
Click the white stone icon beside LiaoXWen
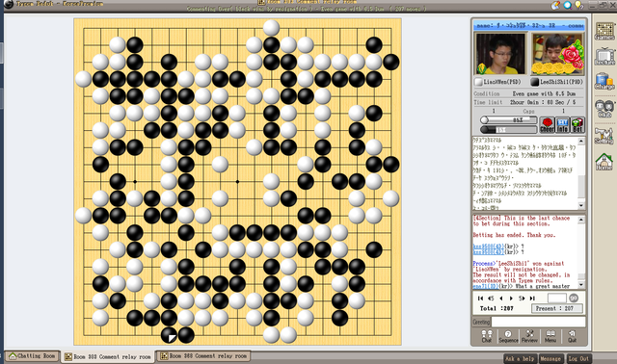pyautogui.click(x=478, y=82)
